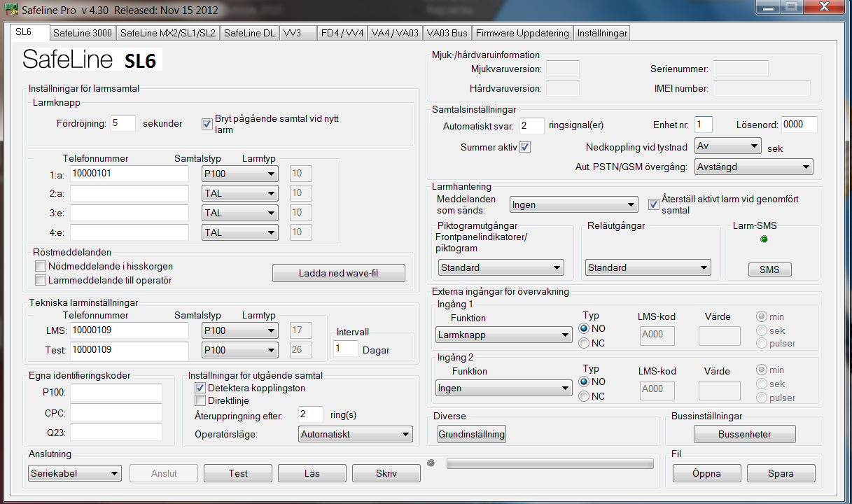Click the Skriv button
Screen dimensions: 852x504
point(386,473)
